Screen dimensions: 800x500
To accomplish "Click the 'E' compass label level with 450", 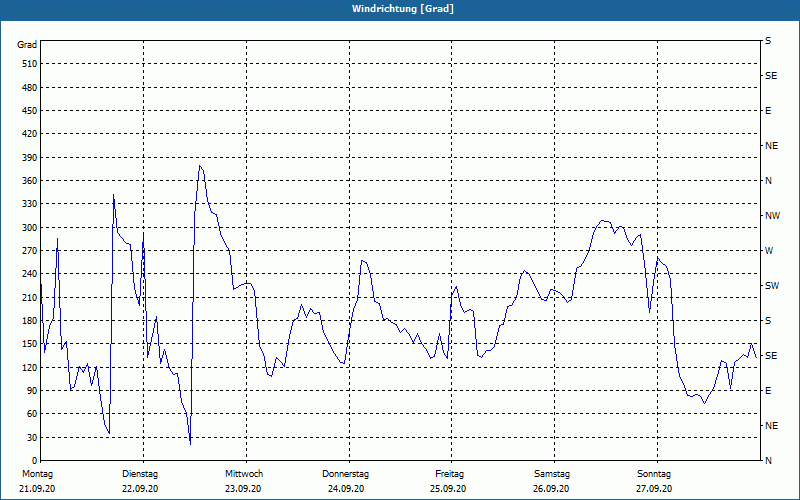I will pyautogui.click(x=768, y=111).
